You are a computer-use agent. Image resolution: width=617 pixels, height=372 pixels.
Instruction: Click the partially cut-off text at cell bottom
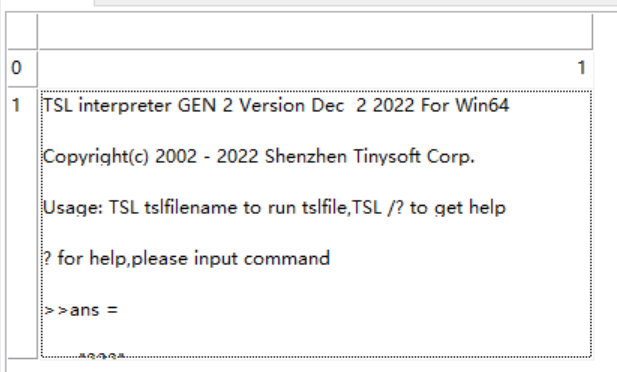tap(102, 355)
